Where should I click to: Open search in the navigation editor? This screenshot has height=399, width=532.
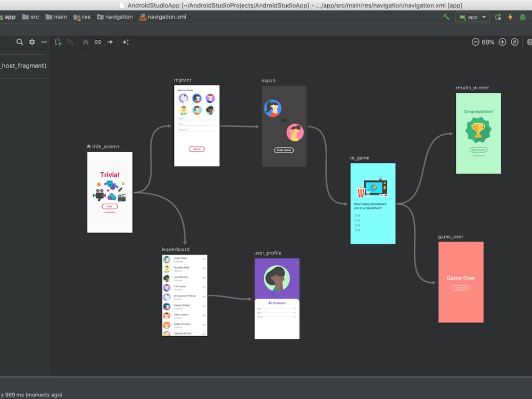point(20,41)
